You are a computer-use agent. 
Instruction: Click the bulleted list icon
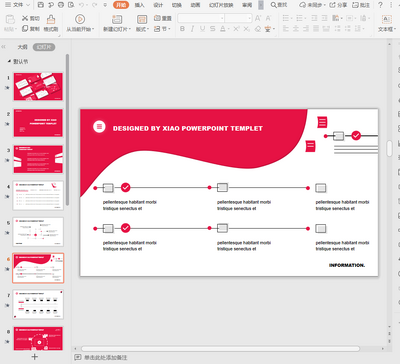click(286, 18)
